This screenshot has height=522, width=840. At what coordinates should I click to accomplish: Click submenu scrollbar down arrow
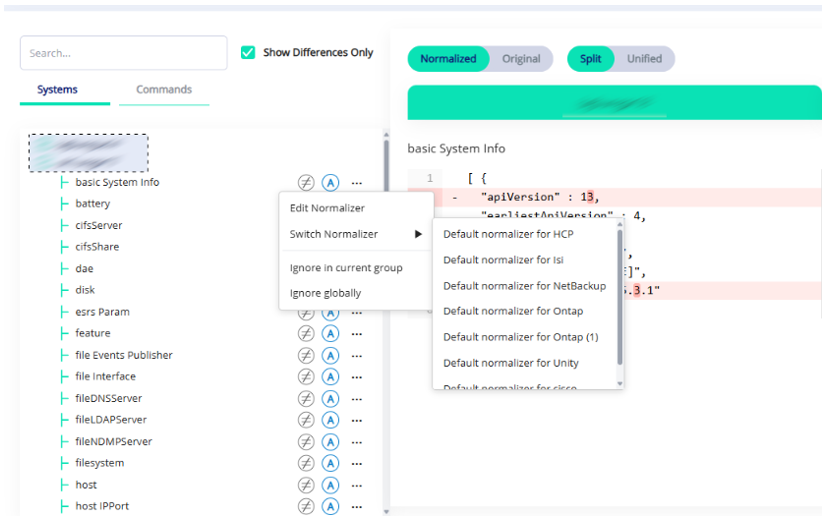coord(620,384)
